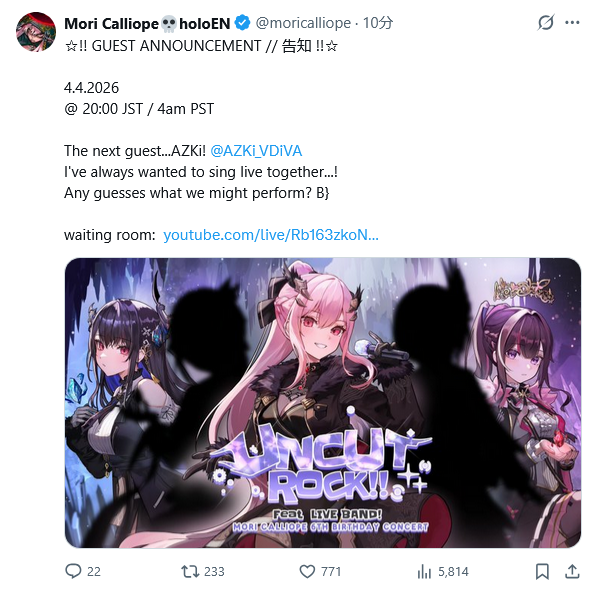598x593 pixels.
Task: Click the 771 likes count
Action: [x=331, y=572]
